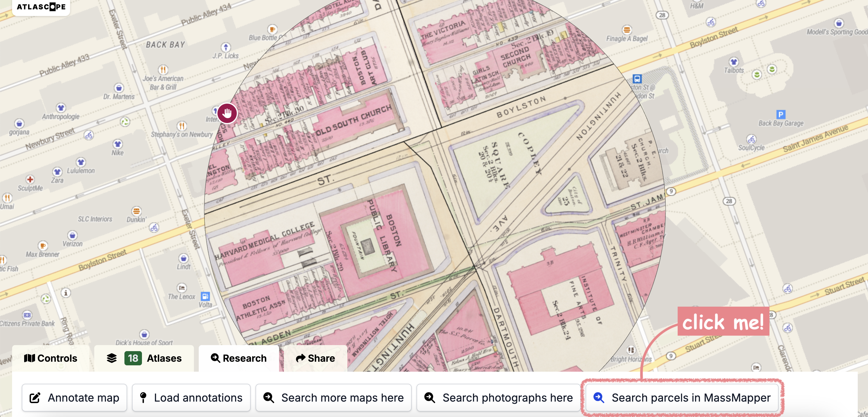Click the Annotate map button
This screenshot has width=868, height=417.
click(75, 398)
